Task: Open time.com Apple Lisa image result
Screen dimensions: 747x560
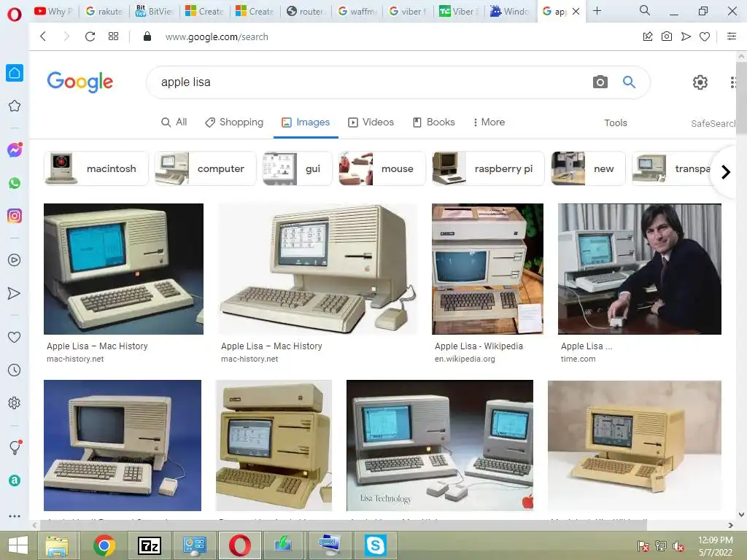Action: coord(639,269)
